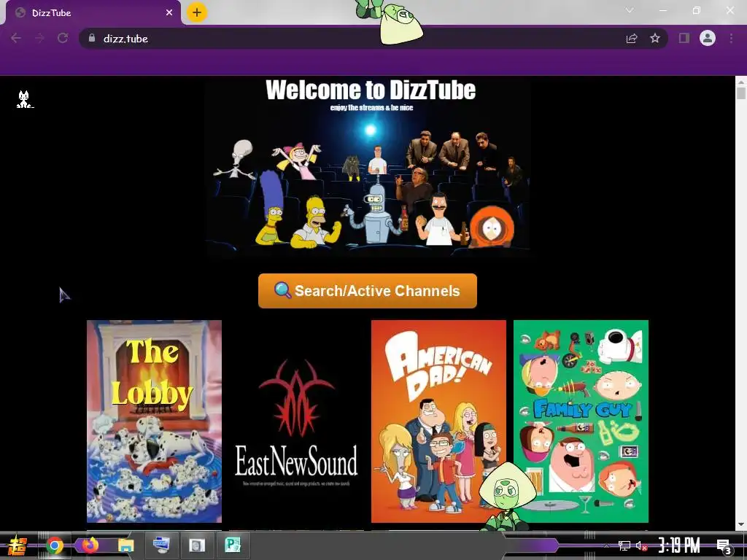The height and width of the screenshot is (560, 747).
Task: Click the site lock icon
Action: pyautogui.click(x=92, y=38)
